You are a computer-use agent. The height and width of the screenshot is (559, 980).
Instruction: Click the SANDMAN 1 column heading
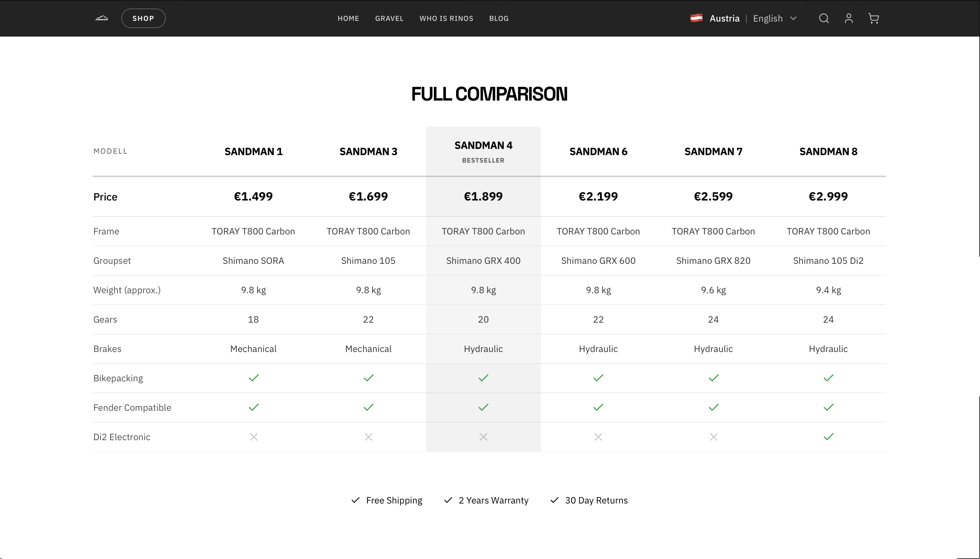(253, 152)
